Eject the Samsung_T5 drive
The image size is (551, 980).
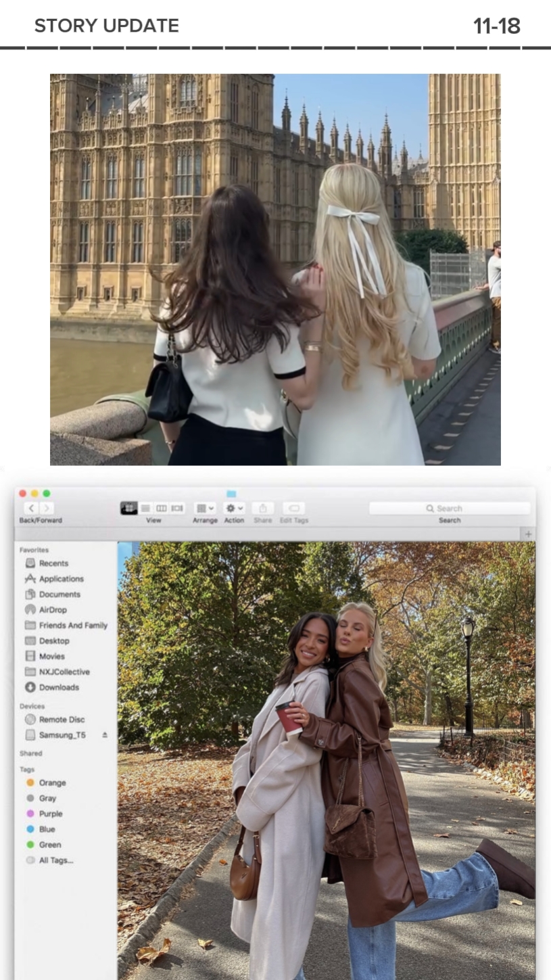pos(104,735)
